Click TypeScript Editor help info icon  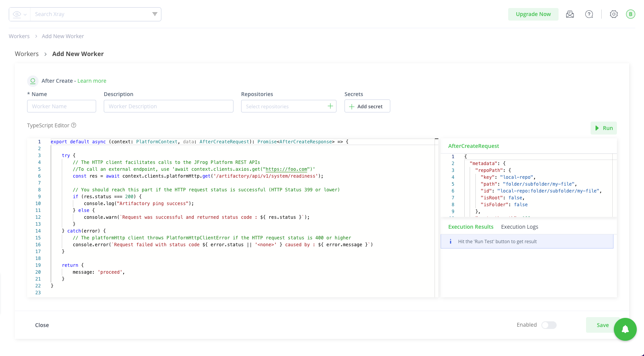click(x=74, y=125)
